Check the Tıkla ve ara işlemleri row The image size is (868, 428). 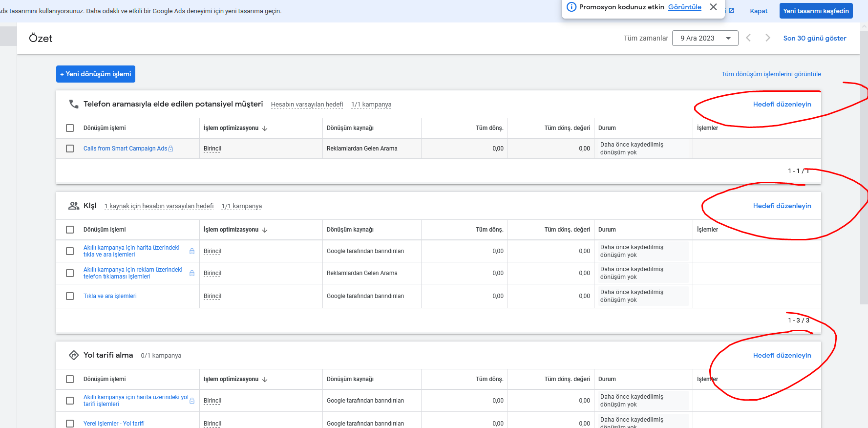(x=70, y=296)
